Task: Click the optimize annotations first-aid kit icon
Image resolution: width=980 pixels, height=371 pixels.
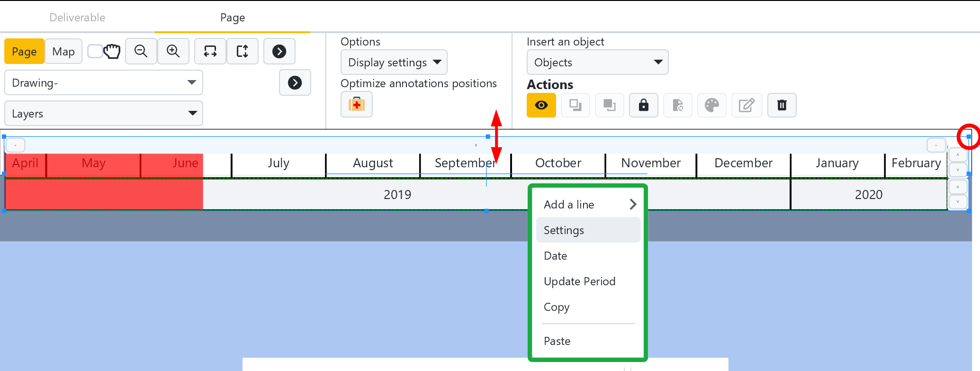Action: pos(357,104)
